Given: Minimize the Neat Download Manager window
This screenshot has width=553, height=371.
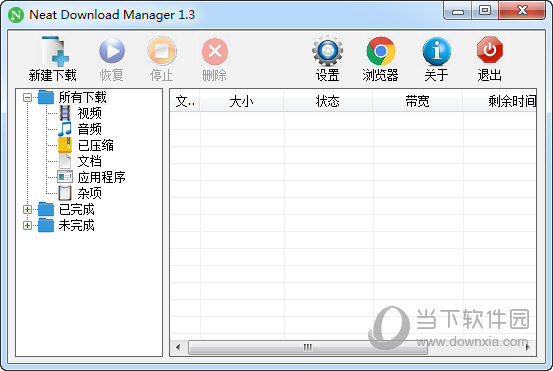Looking at the screenshot, I should click(458, 11).
